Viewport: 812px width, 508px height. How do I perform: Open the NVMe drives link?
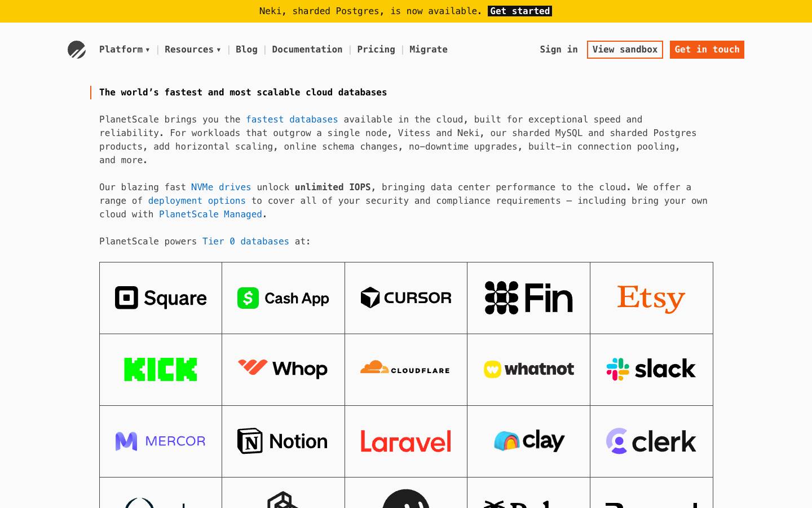(x=221, y=187)
